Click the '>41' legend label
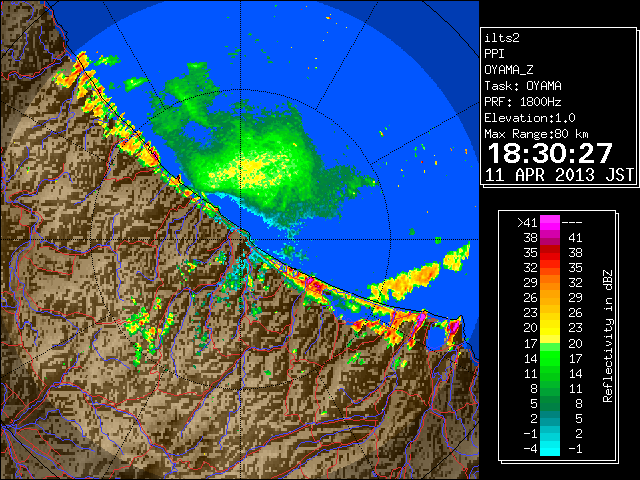Image resolution: width=640 pixels, height=480 pixels. click(x=527, y=222)
